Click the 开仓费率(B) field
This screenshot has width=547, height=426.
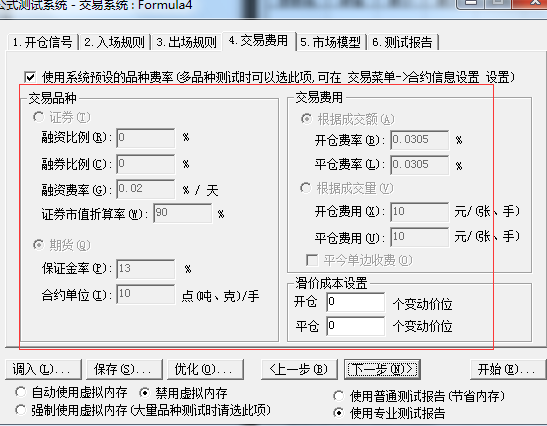[420, 140]
